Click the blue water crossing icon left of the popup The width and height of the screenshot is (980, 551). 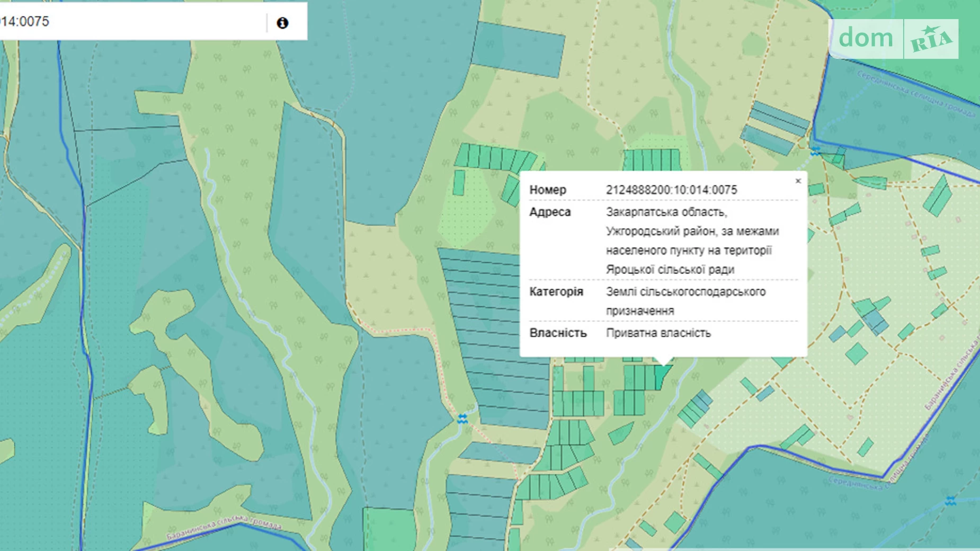(462, 419)
